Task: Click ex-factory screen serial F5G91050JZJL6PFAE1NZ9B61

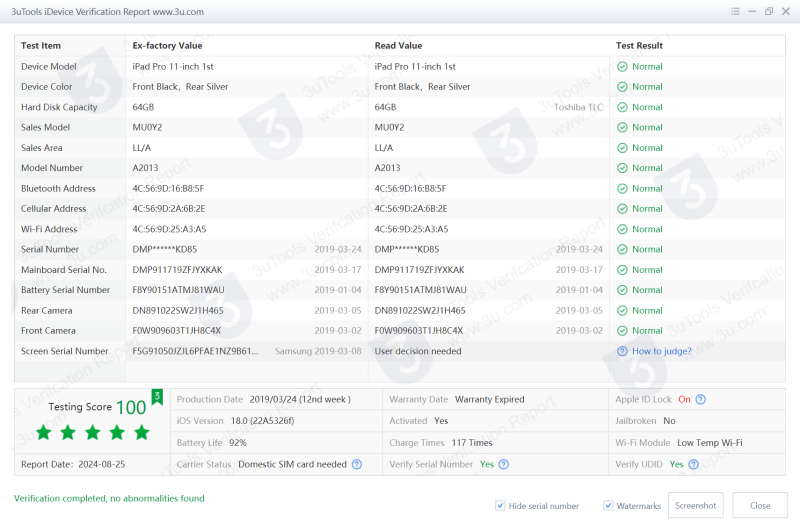Action: click(x=195, y=351)
